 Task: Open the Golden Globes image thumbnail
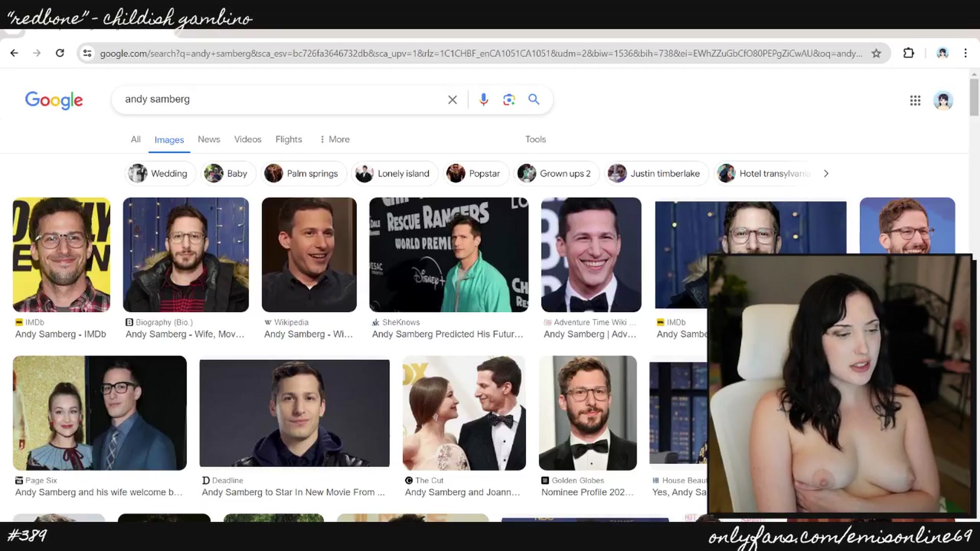(588, 413)
